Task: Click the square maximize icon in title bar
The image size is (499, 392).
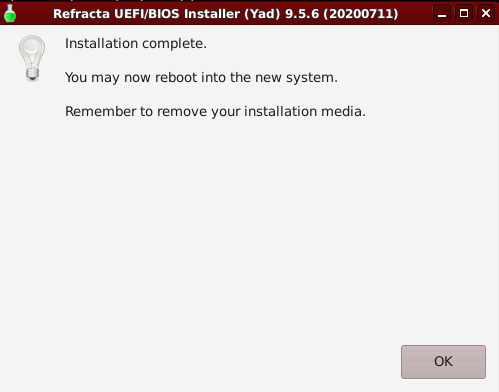Action: (464, 13)
